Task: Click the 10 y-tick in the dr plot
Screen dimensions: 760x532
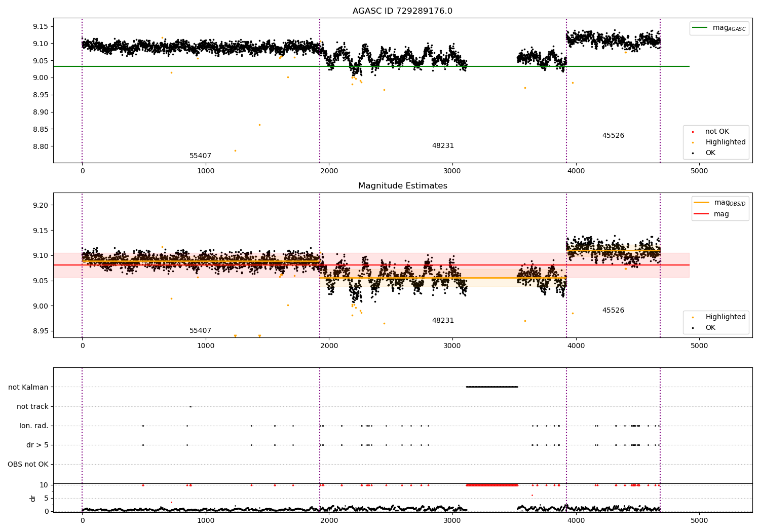Action: click(x=44, y=485)
